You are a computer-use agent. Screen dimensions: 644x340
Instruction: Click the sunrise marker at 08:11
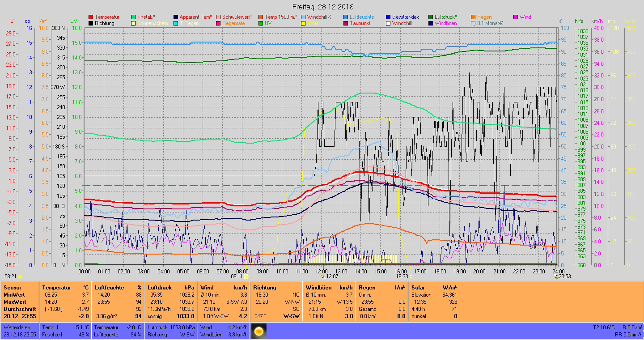246,277
